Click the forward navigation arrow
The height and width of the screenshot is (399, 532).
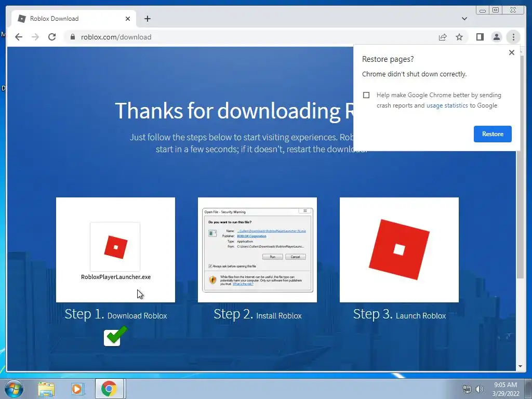click(x=35, y=37)
